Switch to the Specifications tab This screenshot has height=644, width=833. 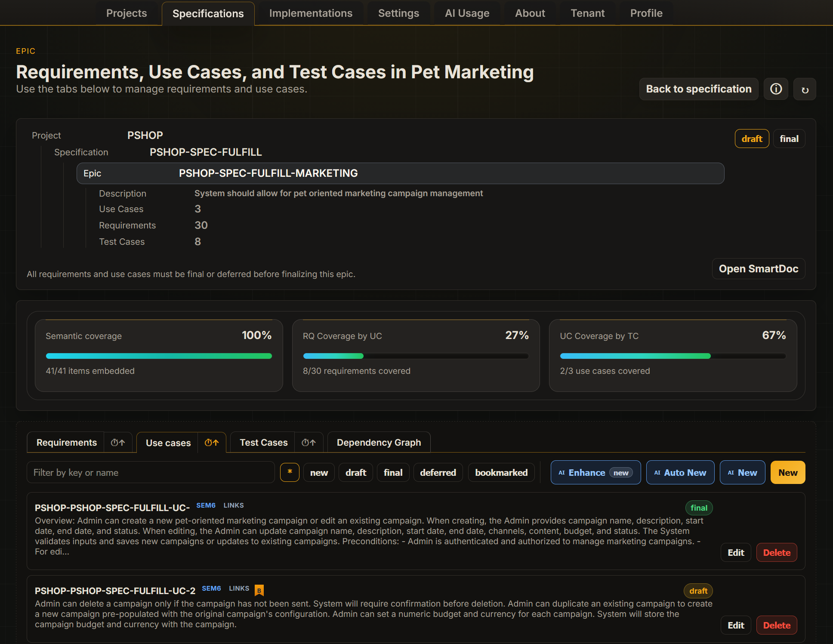pos(208,14)
